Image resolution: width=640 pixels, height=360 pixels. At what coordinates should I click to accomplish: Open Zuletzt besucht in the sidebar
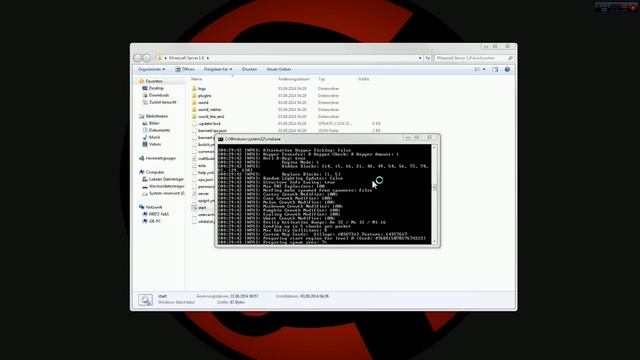click(159, 102)
